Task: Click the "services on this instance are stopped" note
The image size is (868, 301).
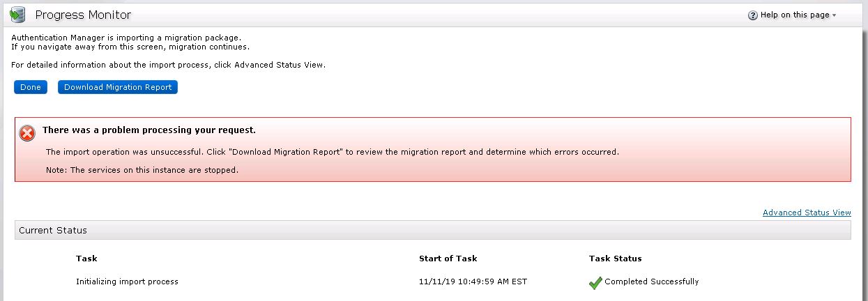Action: coord(142,170)
